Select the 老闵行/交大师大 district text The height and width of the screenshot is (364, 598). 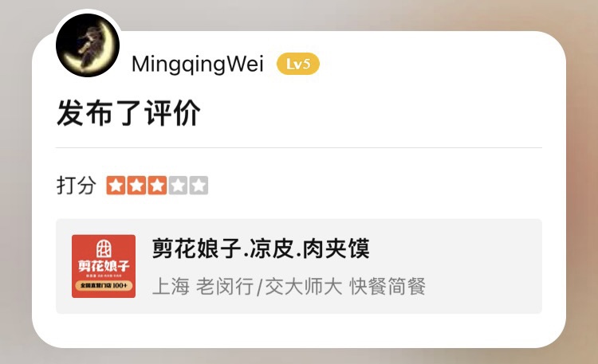tap(269, 286)
